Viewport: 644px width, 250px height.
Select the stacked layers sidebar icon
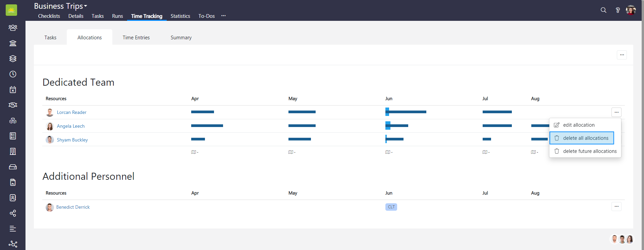pos(13,59)
